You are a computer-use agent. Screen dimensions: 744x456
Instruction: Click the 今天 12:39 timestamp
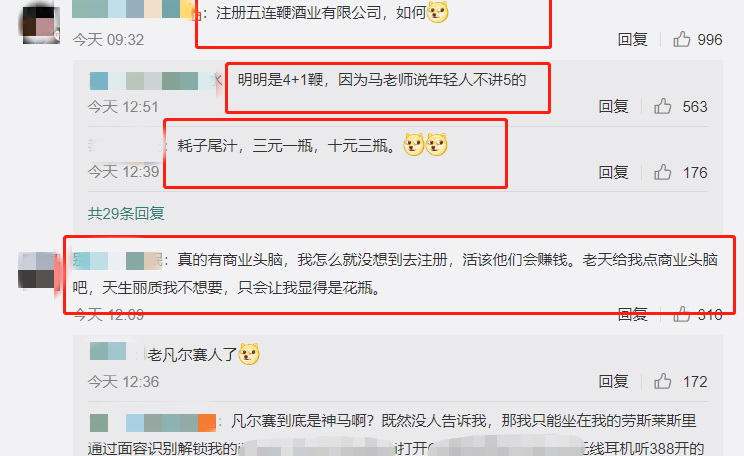[x=123, y=171]
